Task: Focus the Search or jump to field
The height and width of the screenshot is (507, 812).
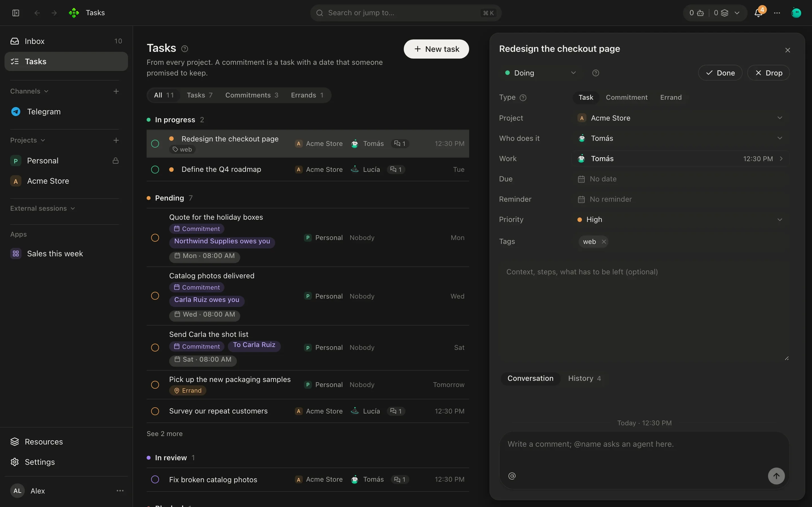Action: click(x=406, y=13)
